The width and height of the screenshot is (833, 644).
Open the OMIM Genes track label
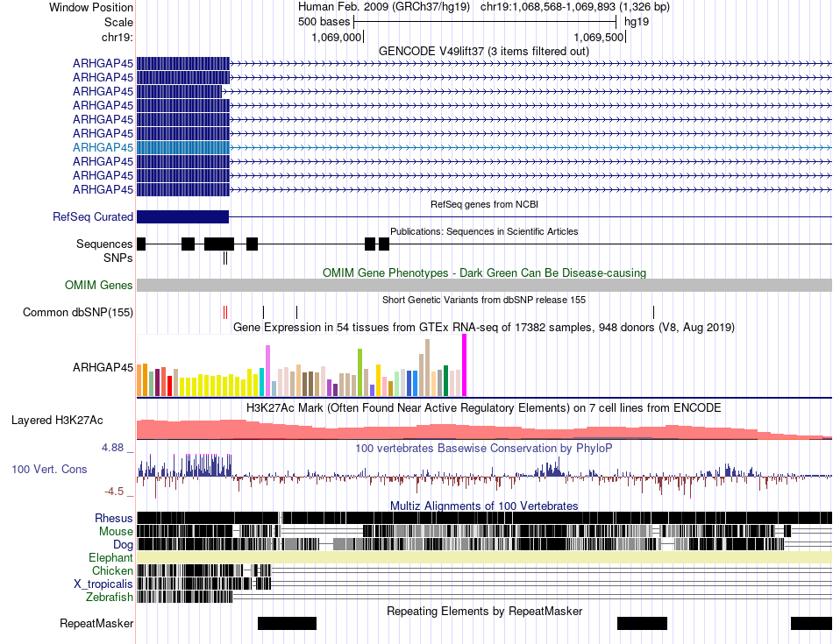[x=98, y=285]
